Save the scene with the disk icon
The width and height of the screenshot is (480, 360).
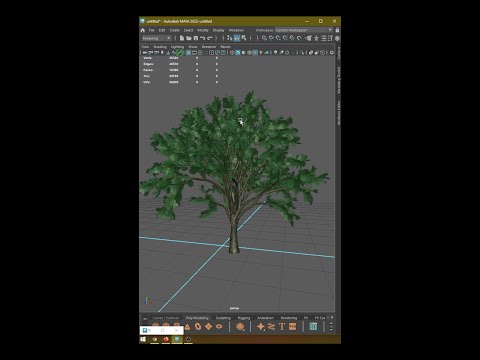click(x=196, y=38)
